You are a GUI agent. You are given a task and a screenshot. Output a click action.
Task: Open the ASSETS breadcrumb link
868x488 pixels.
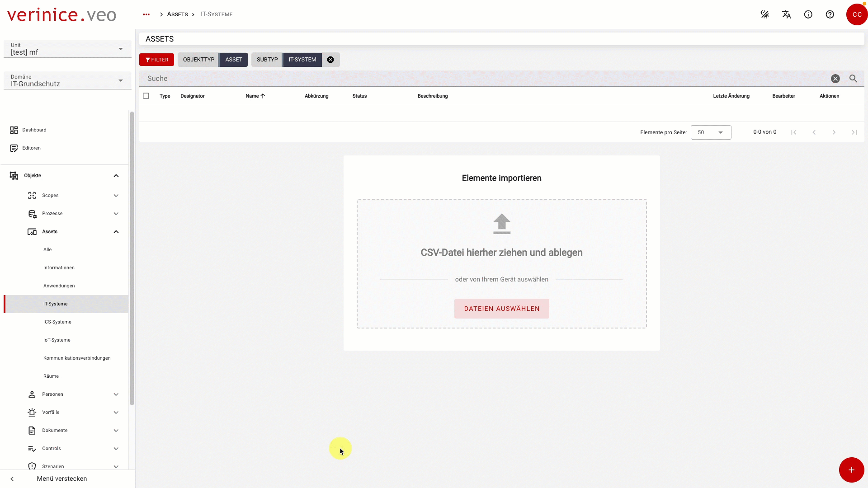(x=177, y=14)
